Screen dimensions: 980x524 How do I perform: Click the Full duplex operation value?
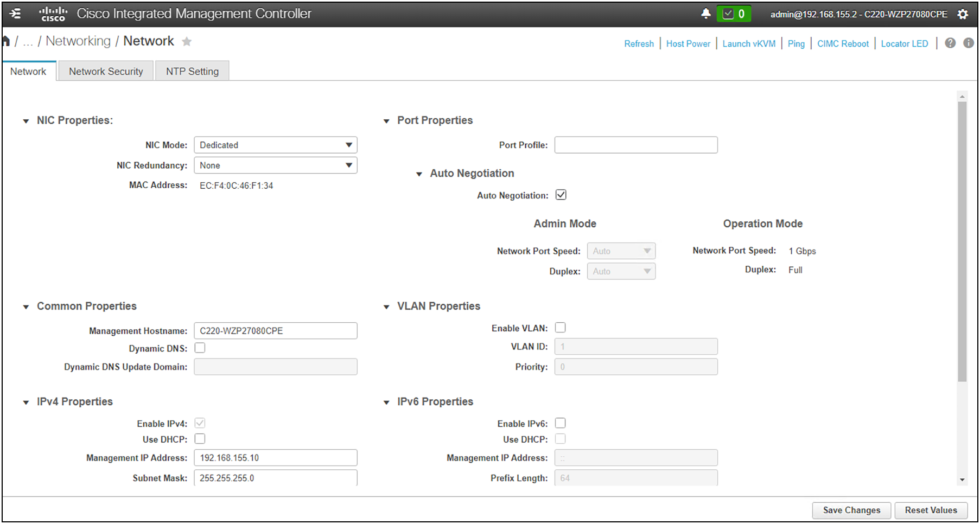[795, 270]
